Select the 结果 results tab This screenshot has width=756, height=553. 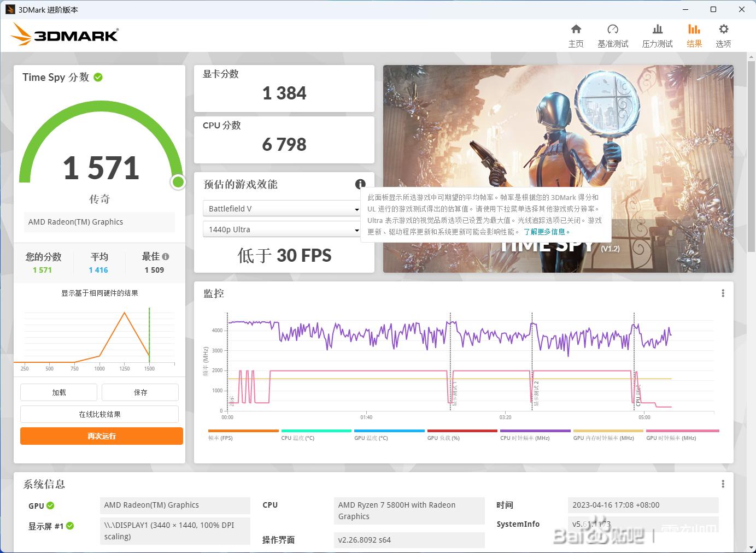[694, 36]
